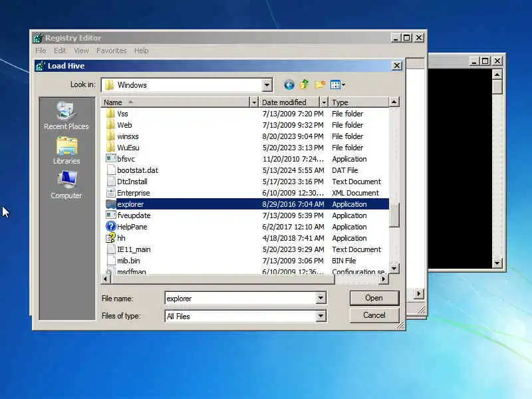Click the Load Hive dialog title icon

(41, 65)
